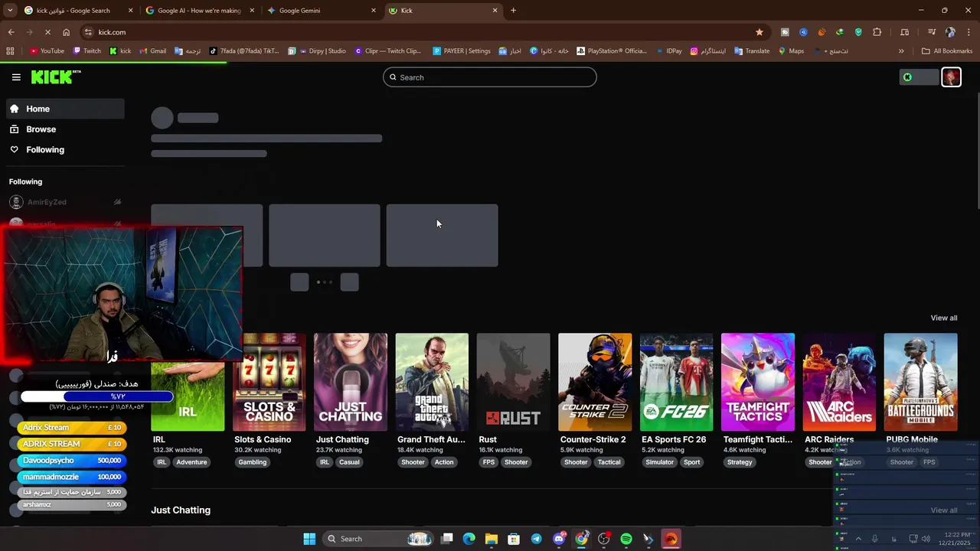The width and height of the screenshot is (980, 551).
Task: Open the apps grid in bookmarks bar
Action: tap(10, 51)
